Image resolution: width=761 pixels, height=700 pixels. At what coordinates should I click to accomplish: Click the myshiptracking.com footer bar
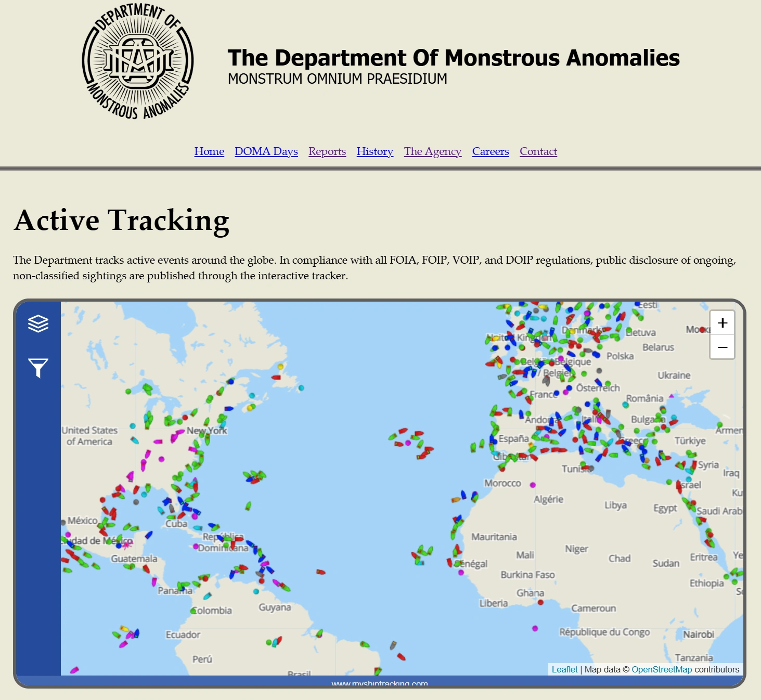tap(380, 681)
